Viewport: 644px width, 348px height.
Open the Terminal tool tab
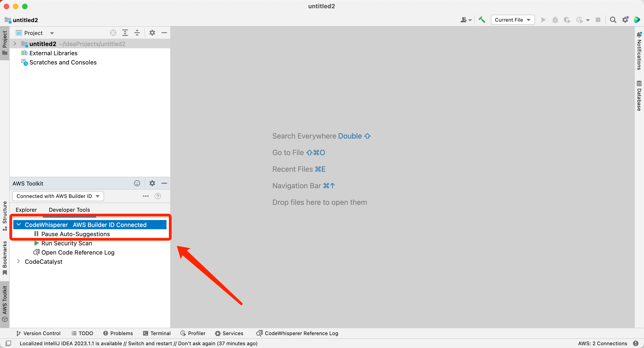[x=157, y=333]
